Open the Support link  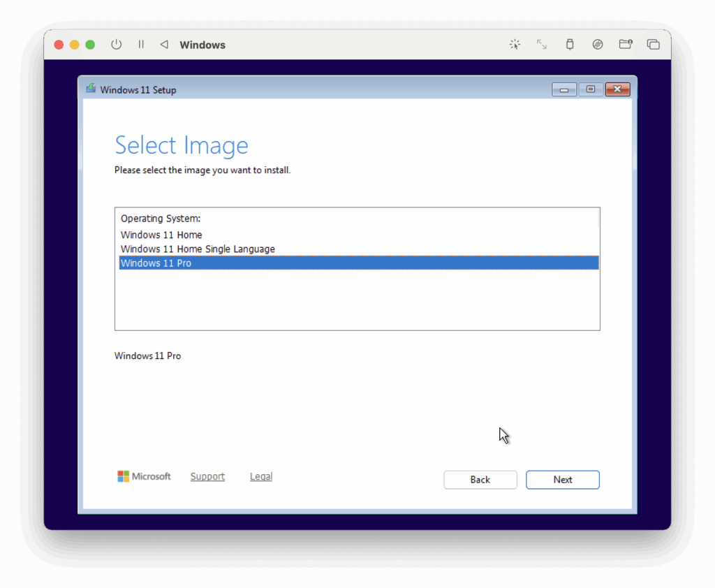[x=207, y=476]
